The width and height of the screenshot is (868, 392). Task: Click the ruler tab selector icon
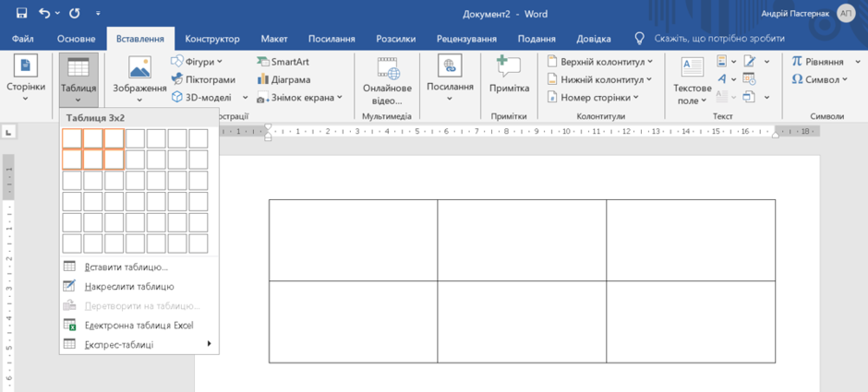9,132
